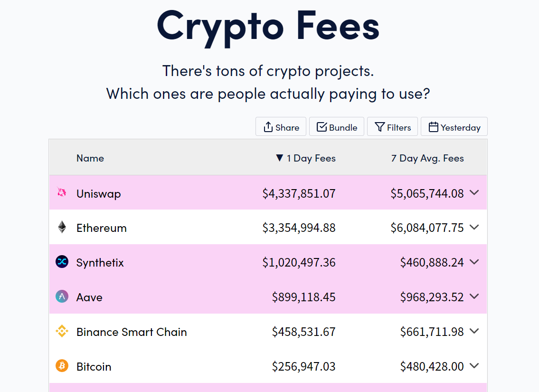
Task: Click the Synthetix logo icon
Action: (62, 262)
